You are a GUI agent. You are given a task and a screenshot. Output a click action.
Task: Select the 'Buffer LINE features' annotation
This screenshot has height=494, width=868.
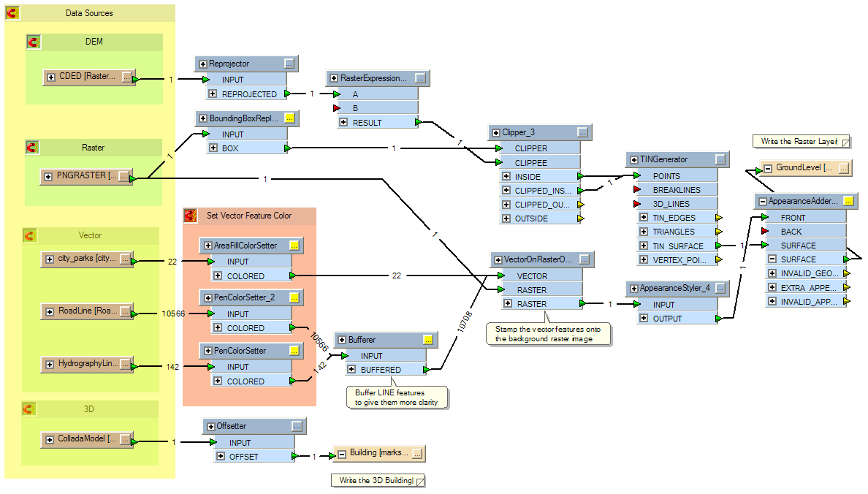click(397, 397)
